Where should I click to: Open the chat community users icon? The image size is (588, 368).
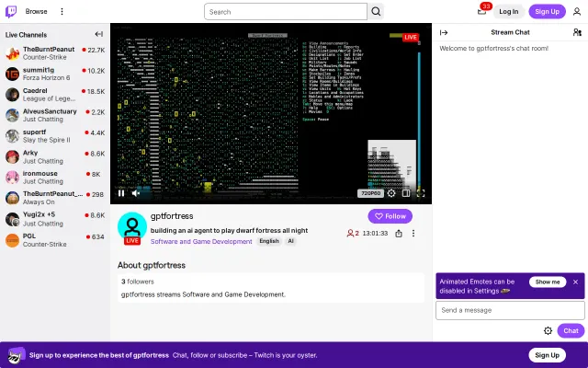pyautogui.click(x=577, y=32)
